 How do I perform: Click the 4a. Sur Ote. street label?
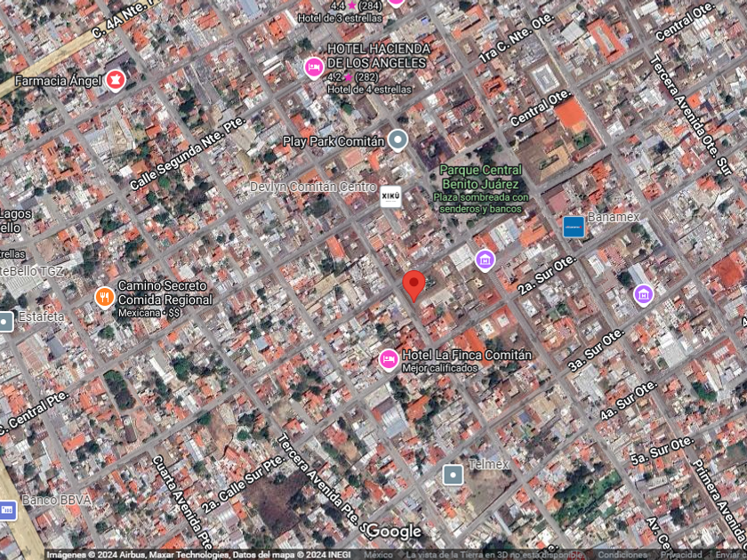(x=629, y=401)
